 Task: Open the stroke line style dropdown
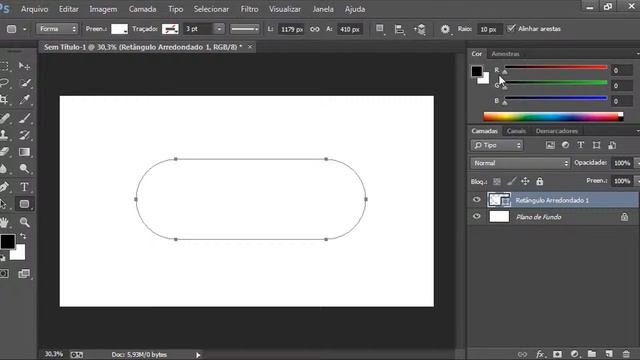pos(244,29)
